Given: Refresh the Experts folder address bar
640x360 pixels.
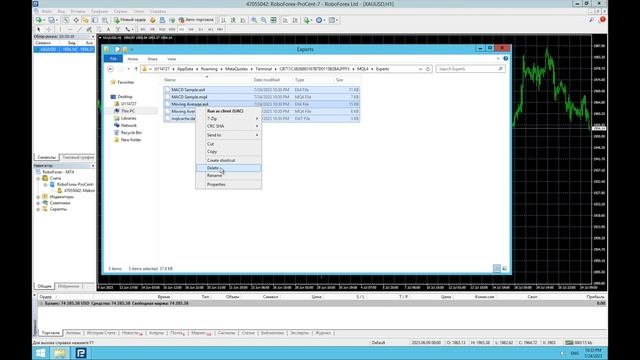Looking at the screenshot, I should (x=428, y=69).
